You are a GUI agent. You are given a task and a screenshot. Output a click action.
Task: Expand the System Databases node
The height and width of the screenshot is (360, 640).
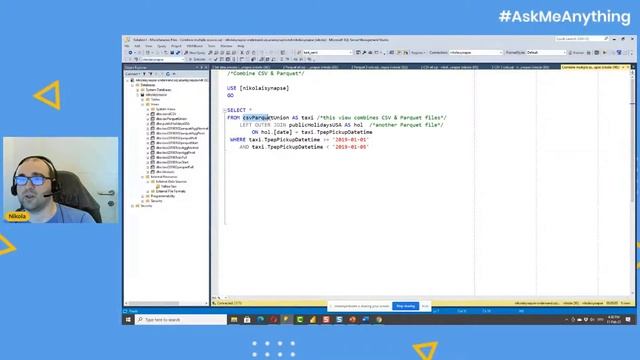click(138, 90)
